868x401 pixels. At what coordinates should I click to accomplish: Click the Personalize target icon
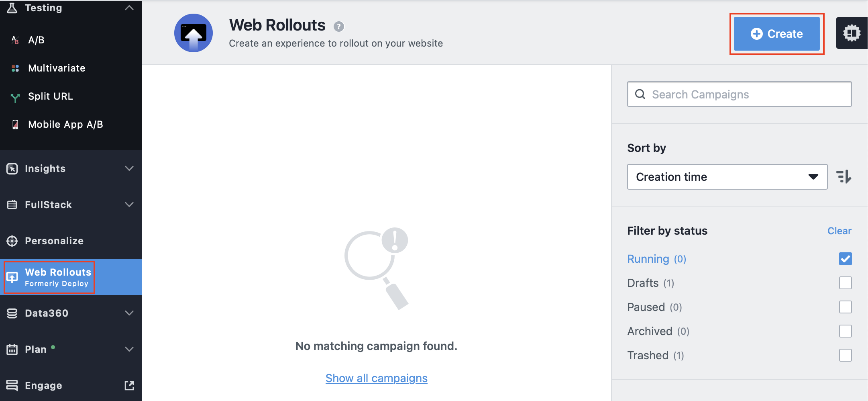pos(12,241)
